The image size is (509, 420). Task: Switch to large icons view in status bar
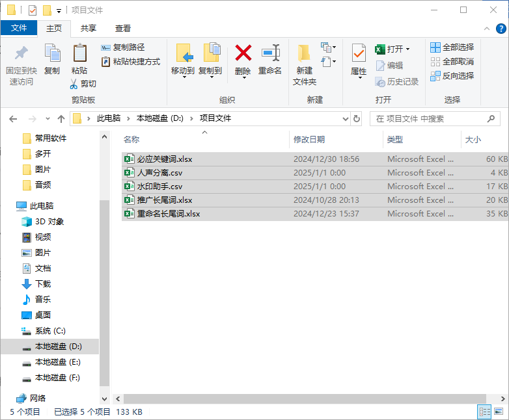(499, 412)
